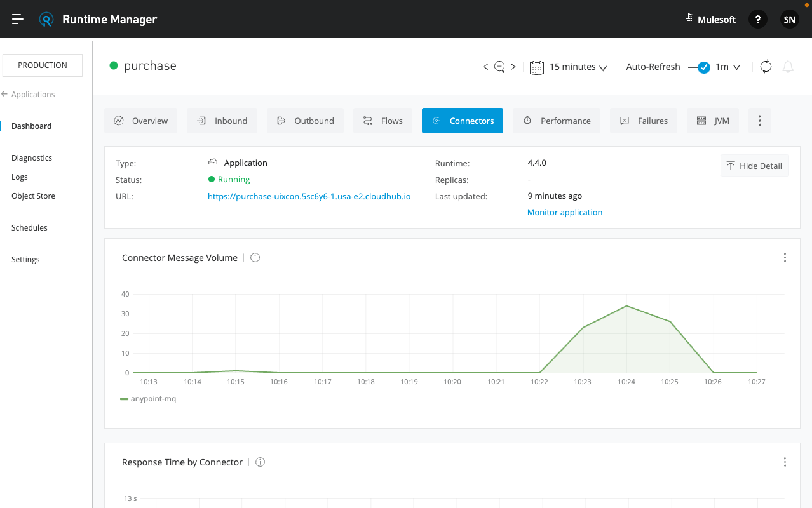Image resolution: width=812 pixels, height=508 pixels.
Task: Click the Runtime Manager logo
Action: 46,19
